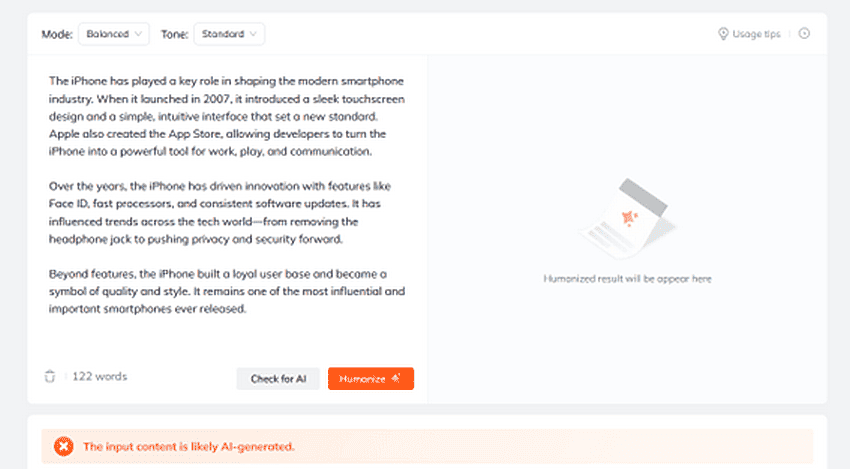Viewport: 850px width, 469px height.
Task: Click the 'likely AI-generated' warning message
Action: (x=189, y=447)
